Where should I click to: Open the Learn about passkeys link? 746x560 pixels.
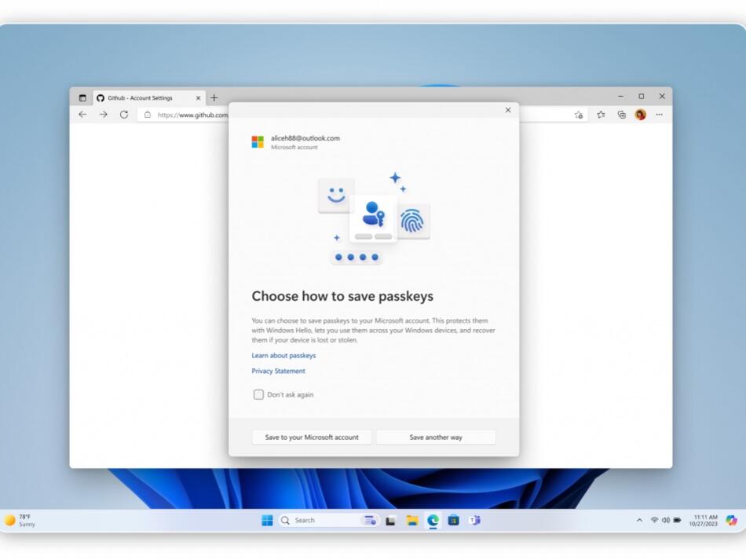coord(283,355)
